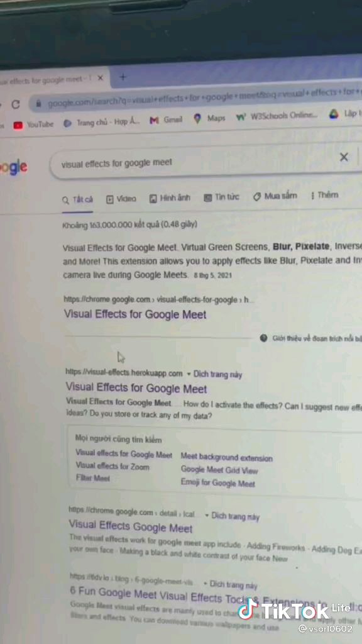Click the padlock icon in address bar
This screenshot has height=644, width=362.
38,104
